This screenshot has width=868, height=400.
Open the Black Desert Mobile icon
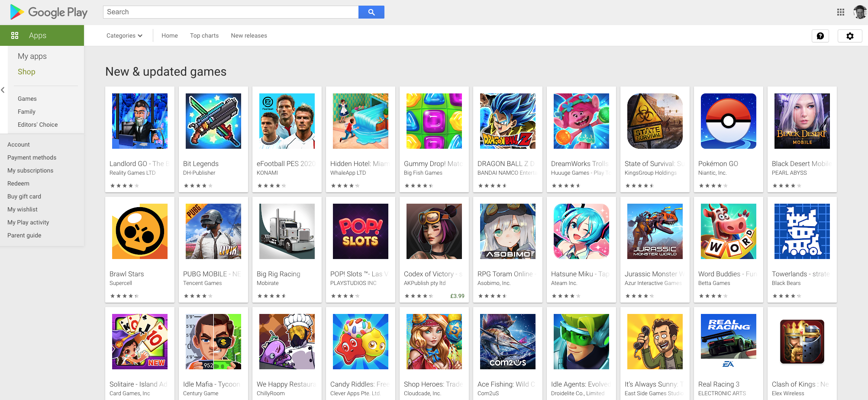(802, 121)
